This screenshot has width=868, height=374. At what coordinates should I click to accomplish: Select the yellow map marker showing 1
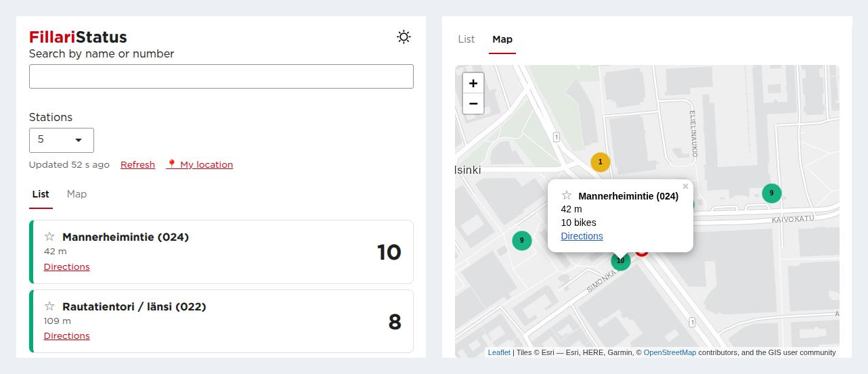pos(601,162)
